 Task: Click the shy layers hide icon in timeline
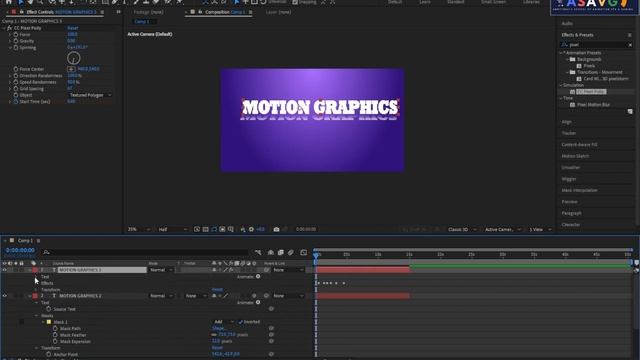271,253
